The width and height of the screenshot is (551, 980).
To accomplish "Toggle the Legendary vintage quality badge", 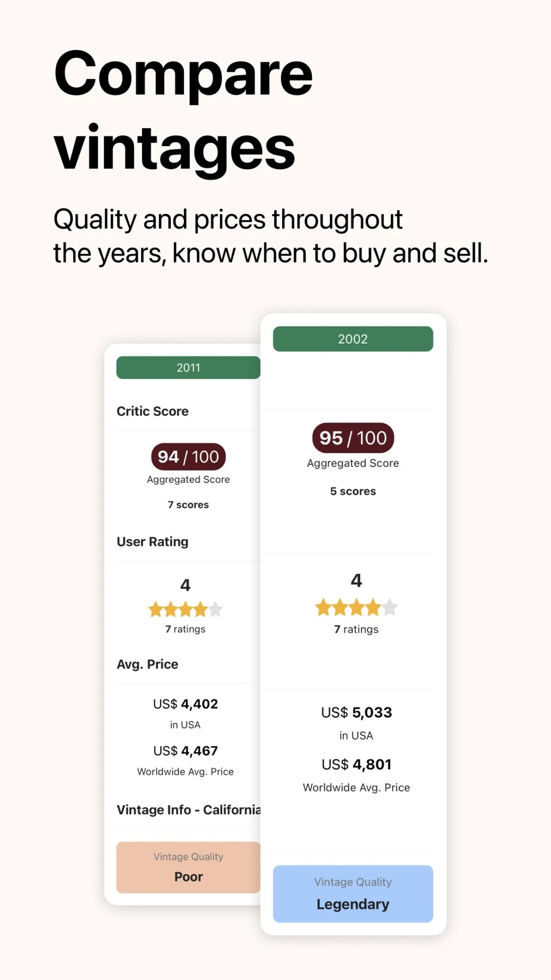I will [x=353, y=894].
